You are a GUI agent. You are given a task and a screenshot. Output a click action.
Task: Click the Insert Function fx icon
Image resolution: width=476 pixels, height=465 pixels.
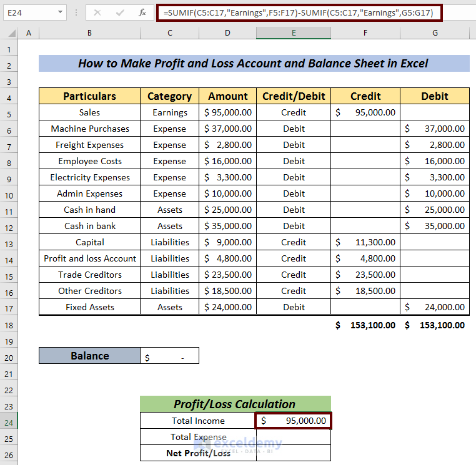click(x=142, y=12)
